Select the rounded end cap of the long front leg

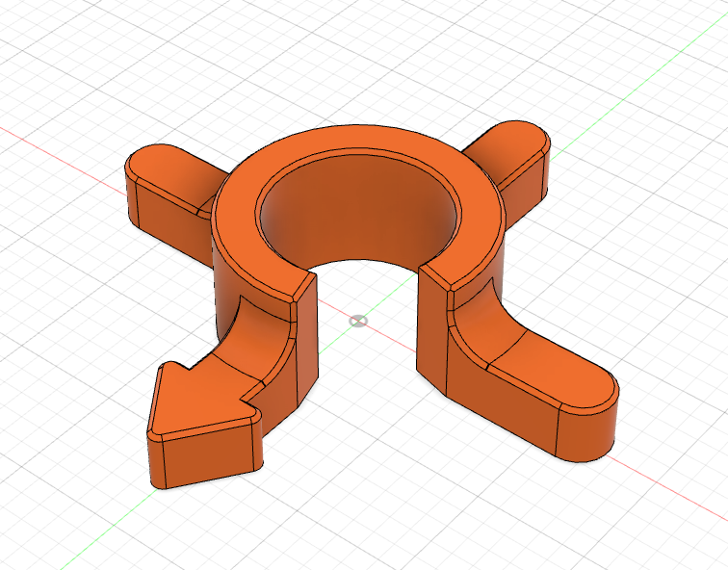click(x=587, y=431)
